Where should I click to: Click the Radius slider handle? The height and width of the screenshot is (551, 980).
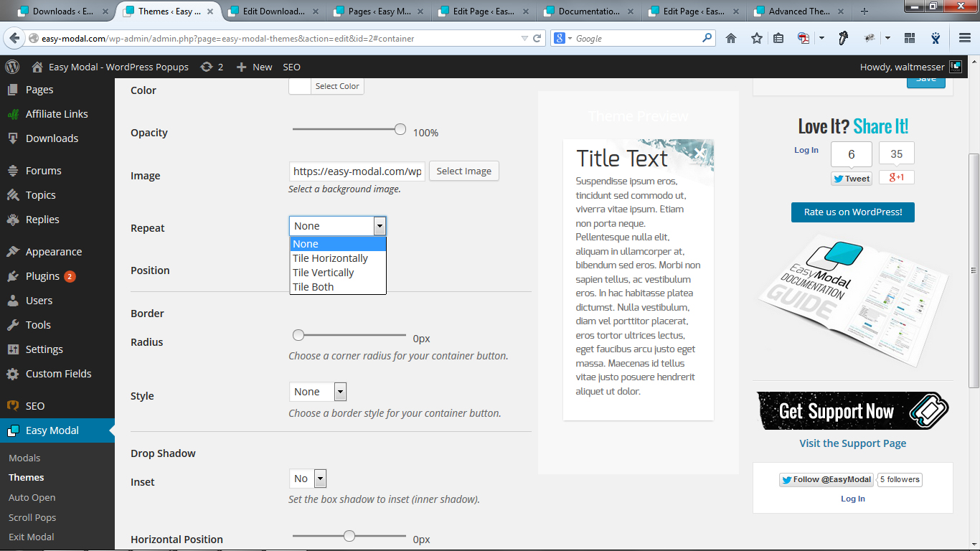[298, 335]
